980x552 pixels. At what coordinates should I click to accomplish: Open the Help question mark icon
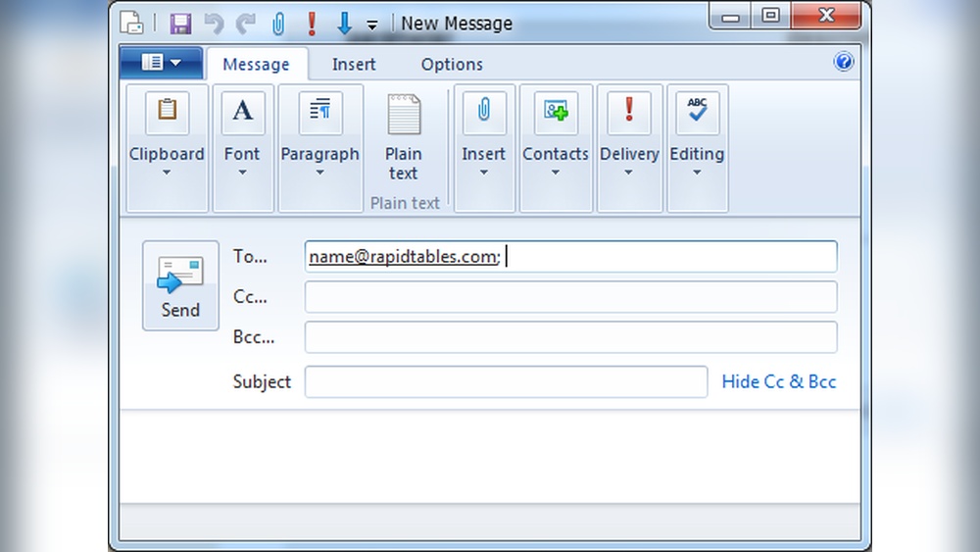[844, 62]
